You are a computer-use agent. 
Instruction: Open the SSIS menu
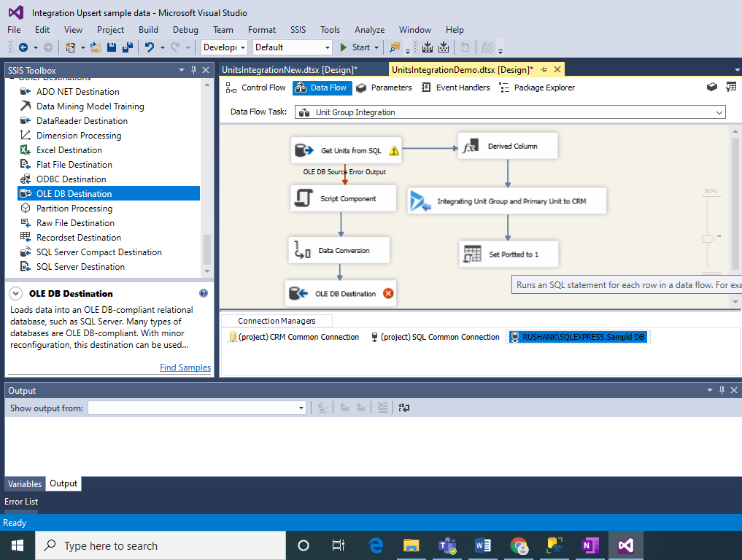pos(298,30)
